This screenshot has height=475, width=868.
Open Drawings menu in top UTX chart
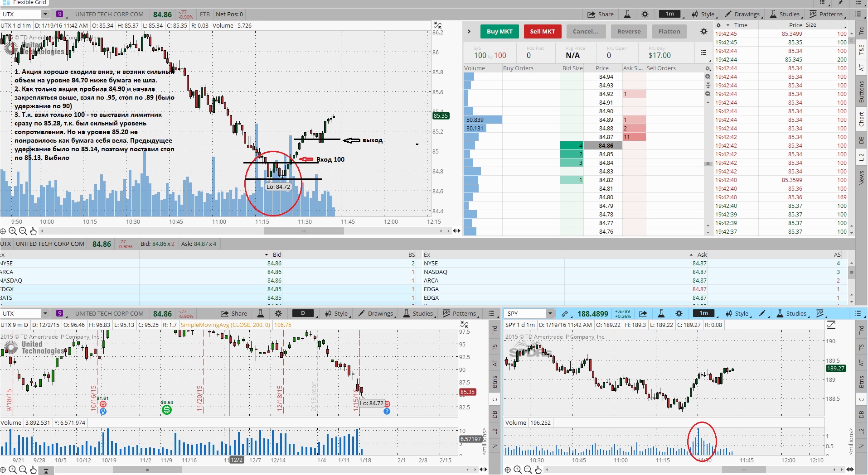coord(743,14)
